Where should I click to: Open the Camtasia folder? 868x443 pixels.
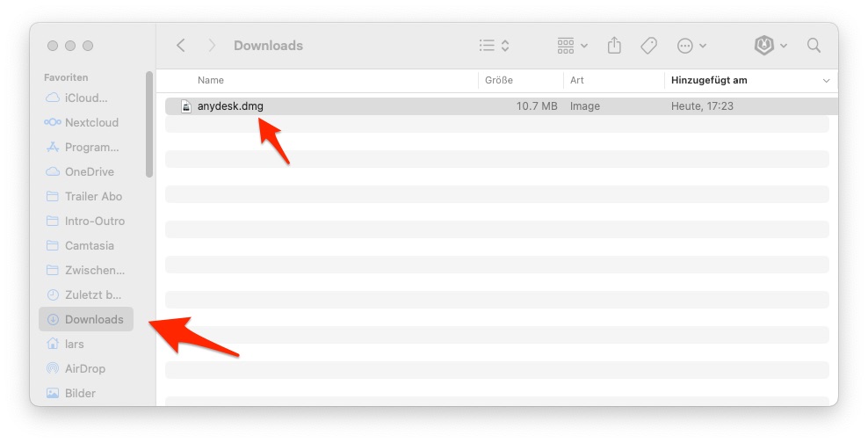86,245
